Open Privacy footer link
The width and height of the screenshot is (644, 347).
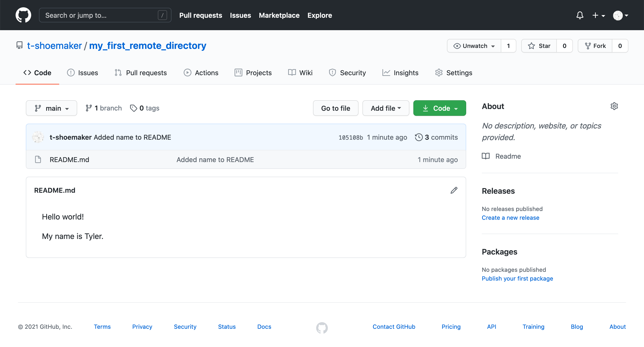(142, 327)
